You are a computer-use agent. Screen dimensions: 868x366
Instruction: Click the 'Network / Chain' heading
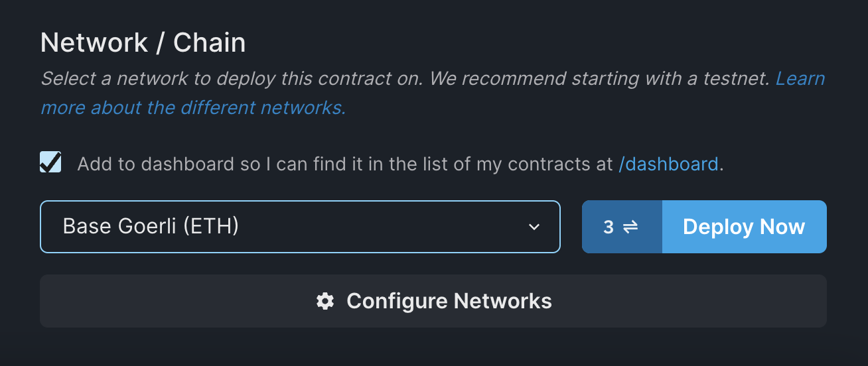pos(143,43)
